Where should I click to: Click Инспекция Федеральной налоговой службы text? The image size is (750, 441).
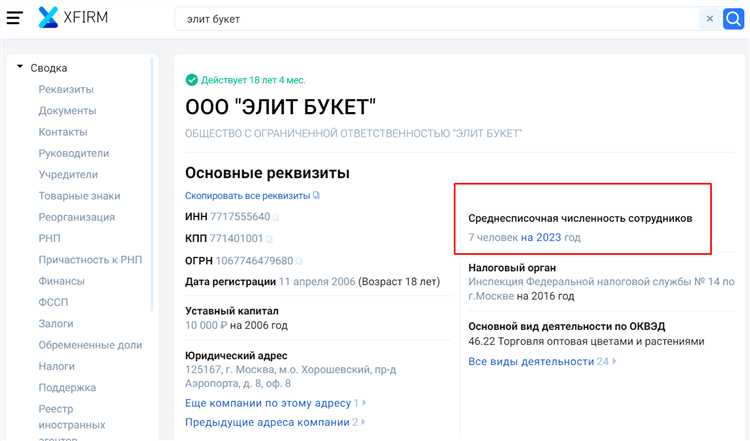[x=601, y=288]
